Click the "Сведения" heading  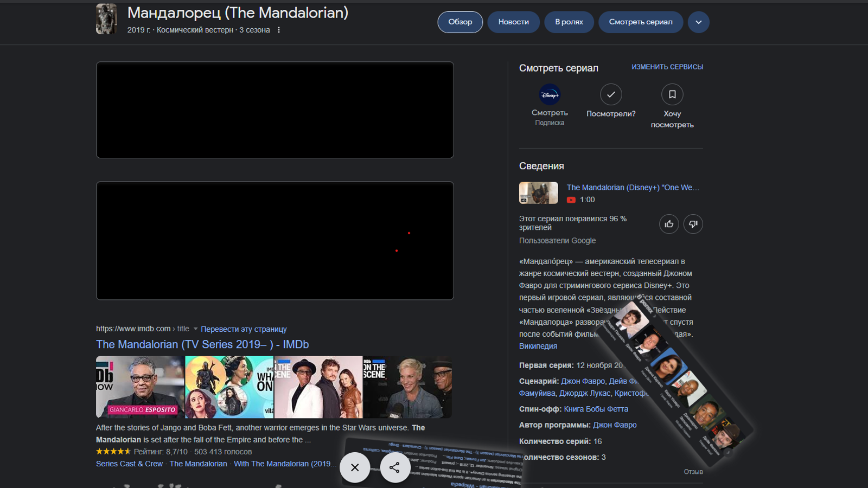tap(541, 166)
